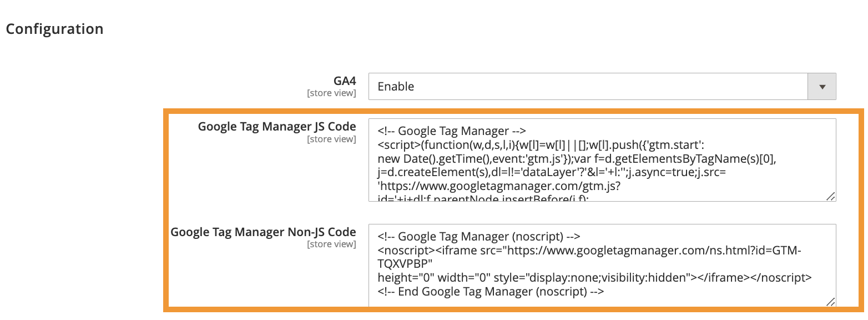Click the Google Tag Manager Non-JS Code label
This screenshot has height=320, width=868.
pyautogui.click(x=263, y=232)
